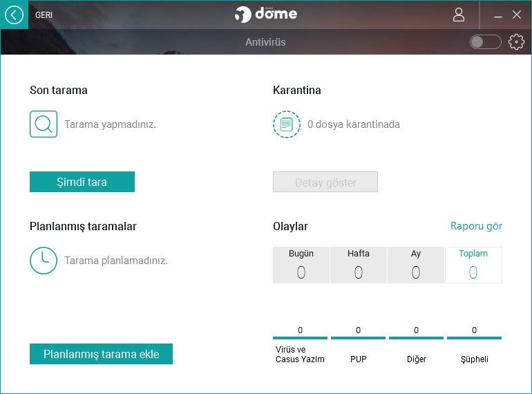Add a scan via Planlanmış tarama ekle
The width and height of the screenshot is (532, 394).
click(101, 354)
